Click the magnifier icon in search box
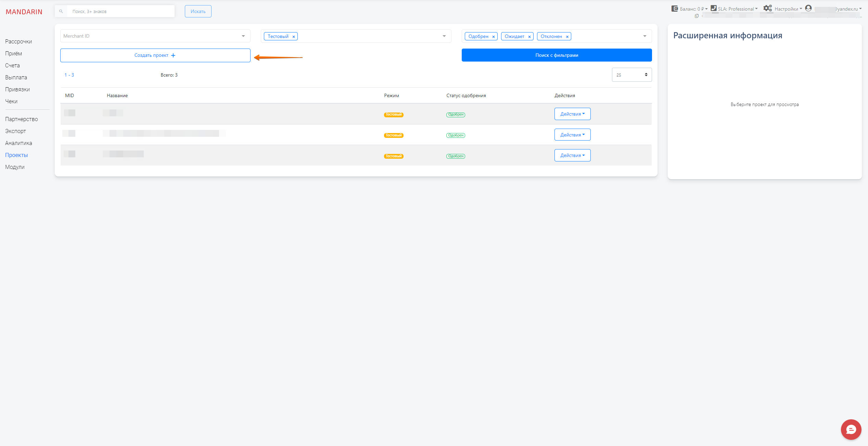Viewport: 868px width, 446px height. point(61,11)
